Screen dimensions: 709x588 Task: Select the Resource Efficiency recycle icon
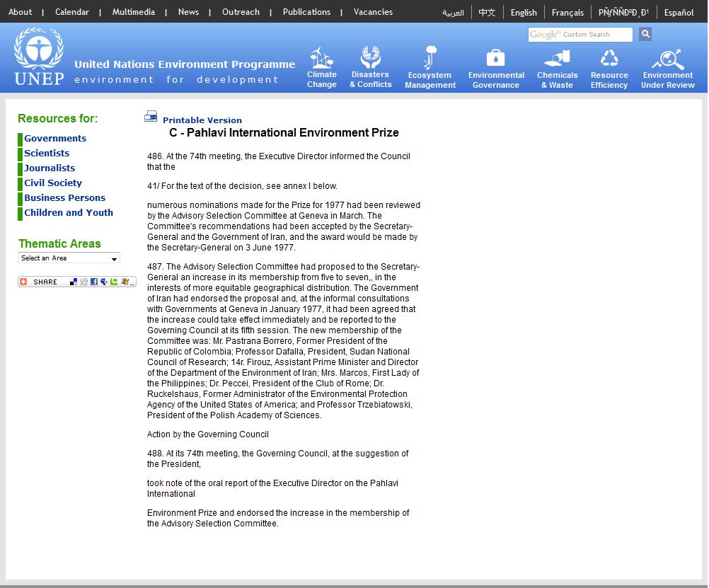click(x=609, y=57)
